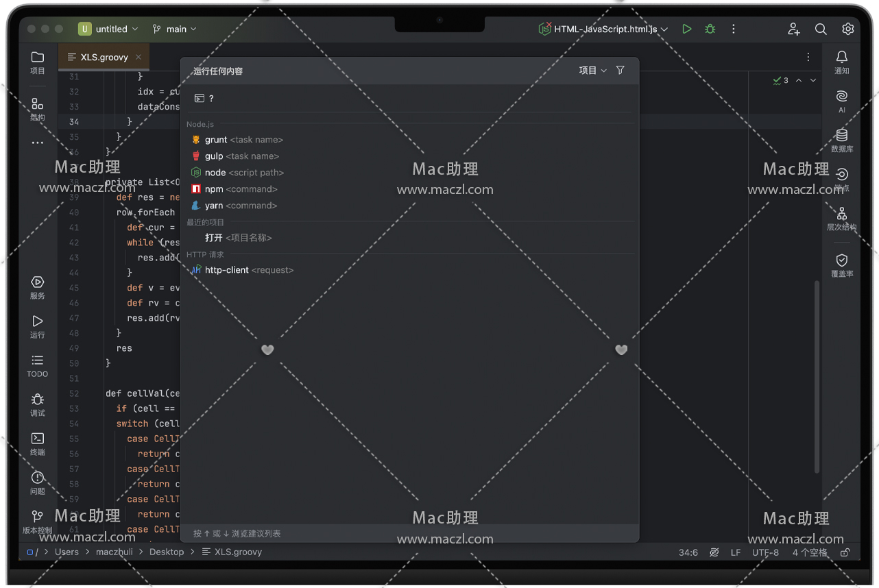Screen dimensions: 879x588
Task: Open the main branch dropdown
Action: [x=175, y=29]
